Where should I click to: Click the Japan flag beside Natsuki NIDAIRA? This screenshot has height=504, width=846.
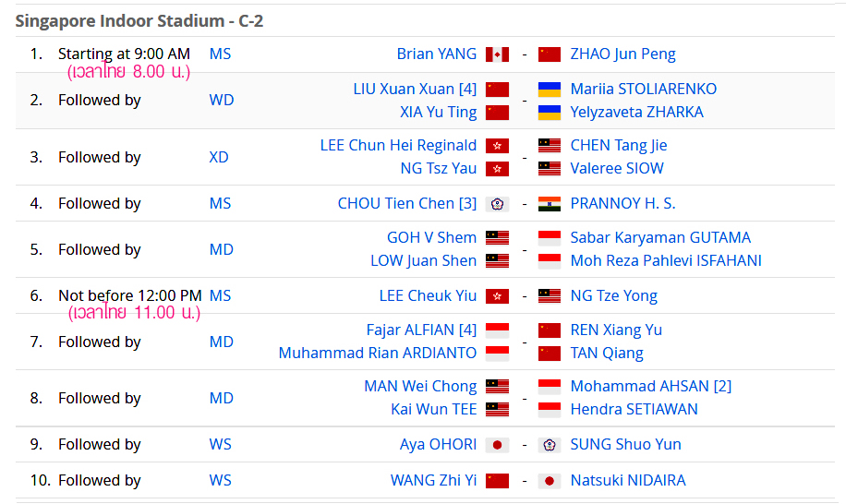coord(550,481)
